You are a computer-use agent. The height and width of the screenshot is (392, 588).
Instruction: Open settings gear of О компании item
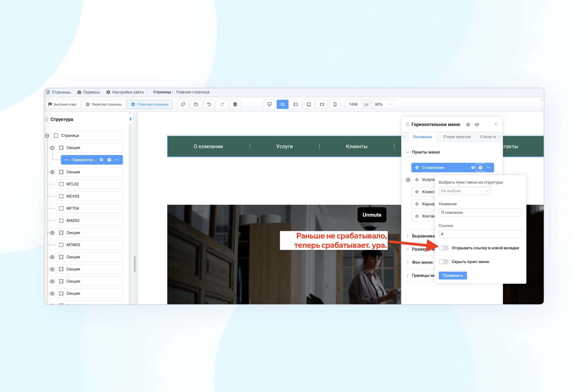(480, 168)
